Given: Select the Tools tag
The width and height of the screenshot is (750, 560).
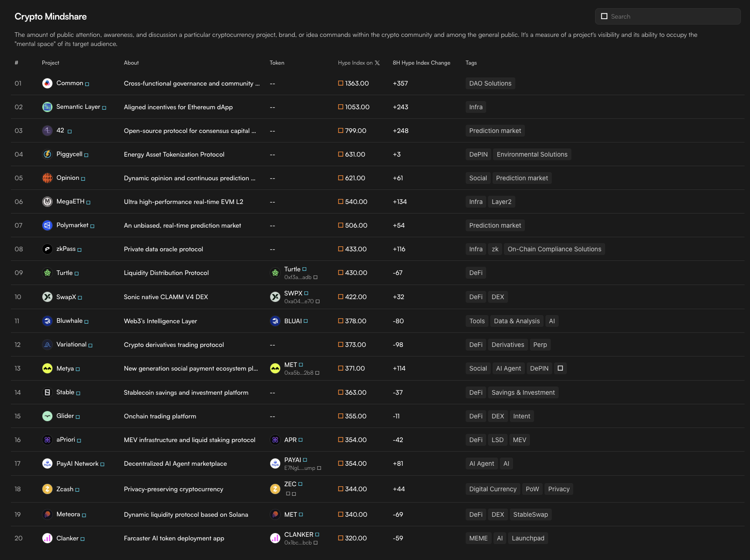Looking at the screenshot, I should (477, 321).
